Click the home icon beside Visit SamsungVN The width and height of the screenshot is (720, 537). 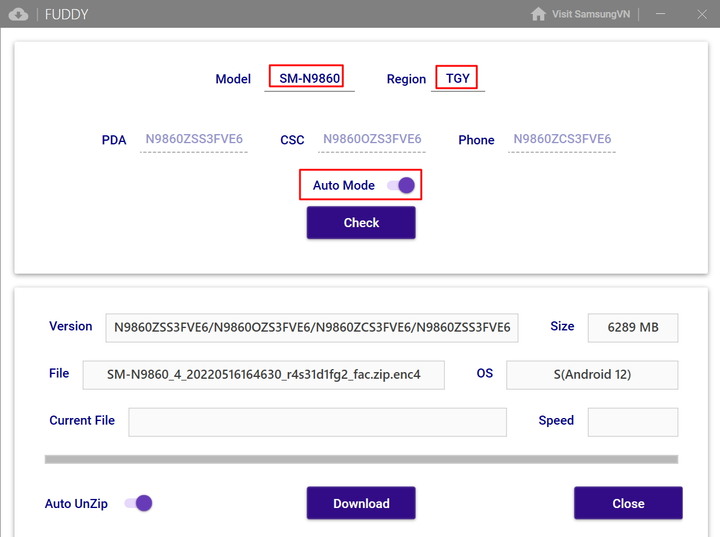tap(538, 14)
